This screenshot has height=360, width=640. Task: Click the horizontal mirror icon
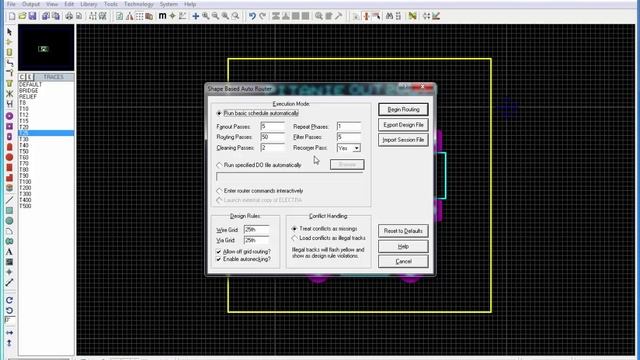coord(9,333)
